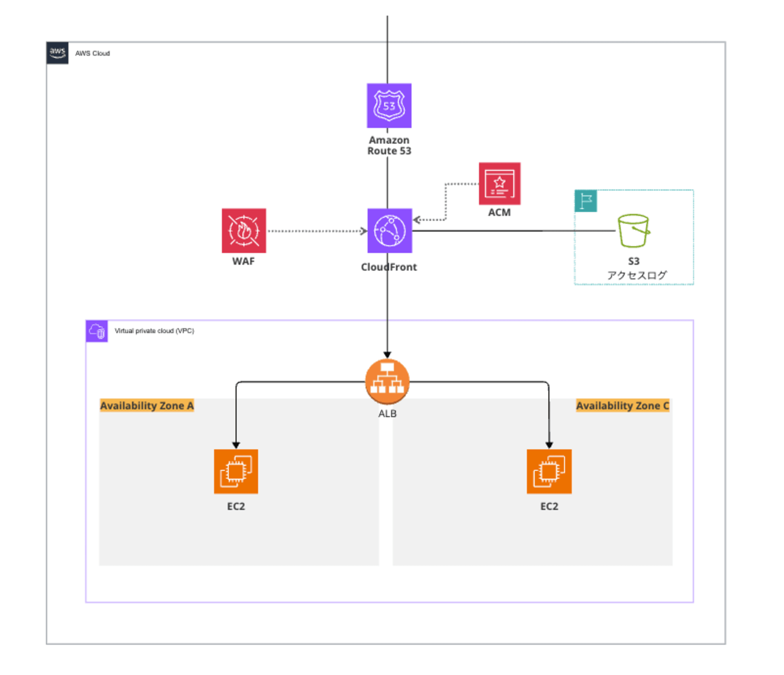Select the 'AWS Cloud' group label
This screenshot has height=675, width=784.
93,53
